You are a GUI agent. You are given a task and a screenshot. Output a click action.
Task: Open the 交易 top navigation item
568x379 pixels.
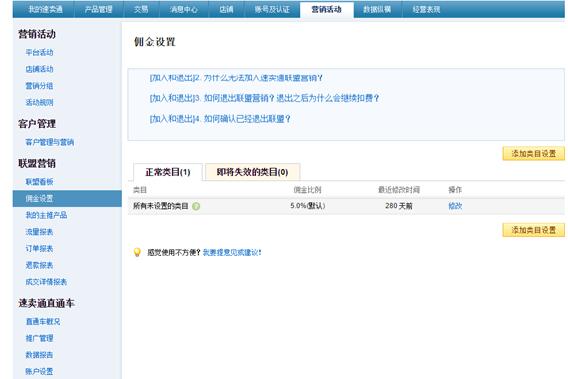tap(141, 9)
